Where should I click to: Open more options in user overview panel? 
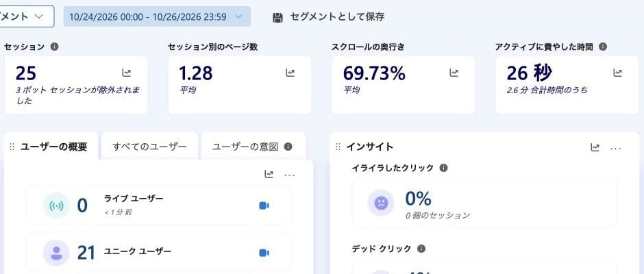290,175
